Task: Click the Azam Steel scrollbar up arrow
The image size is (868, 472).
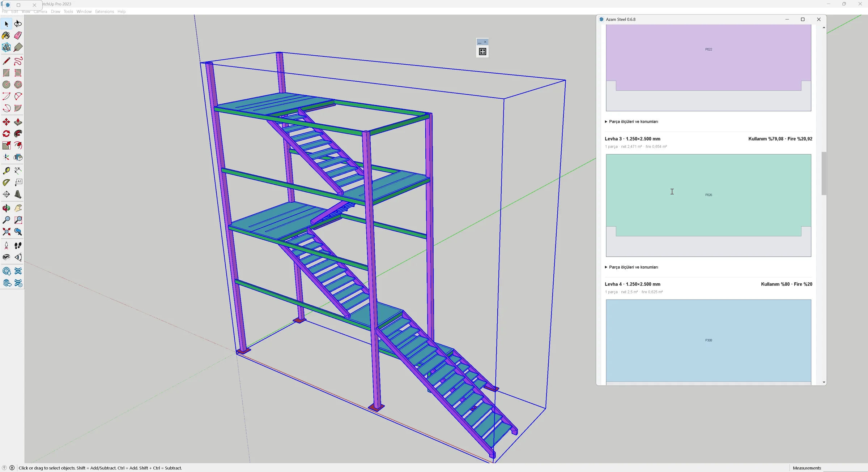Action: (824, 27)
